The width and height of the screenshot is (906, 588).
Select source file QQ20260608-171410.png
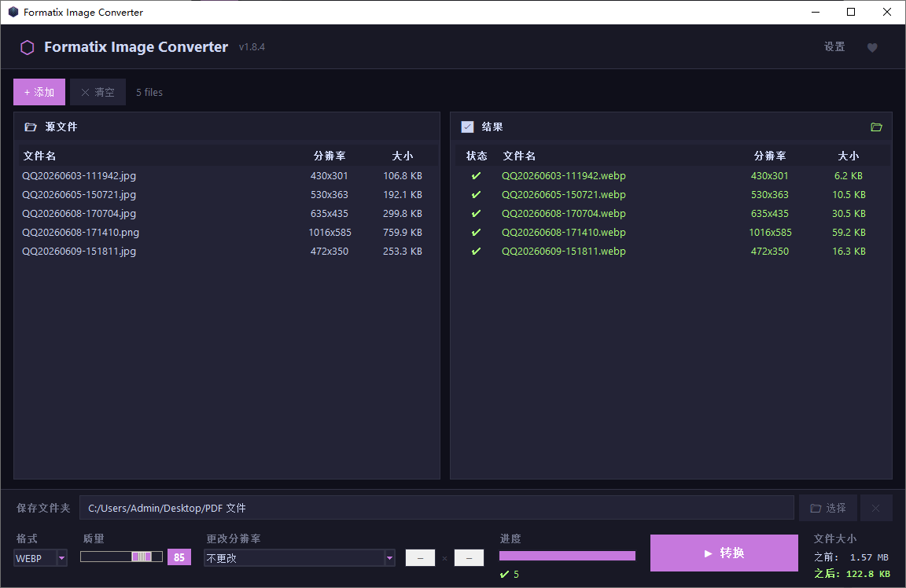pyautogui.click(x=226, y=232)
